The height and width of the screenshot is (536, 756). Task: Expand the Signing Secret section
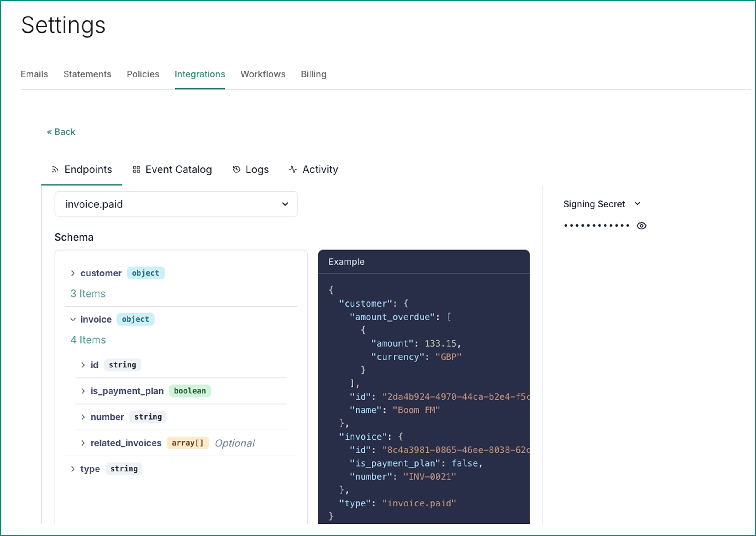coord(638,203)
